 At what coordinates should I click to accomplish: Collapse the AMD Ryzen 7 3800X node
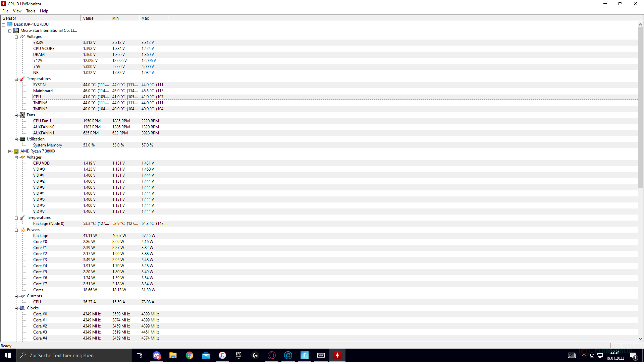click(10, 152)
